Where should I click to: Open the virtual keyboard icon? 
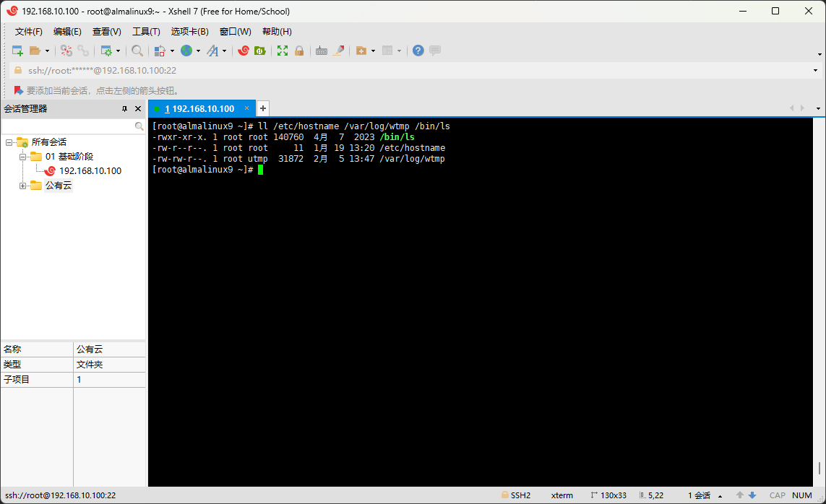pyautogui.click(x=321, y=51)
